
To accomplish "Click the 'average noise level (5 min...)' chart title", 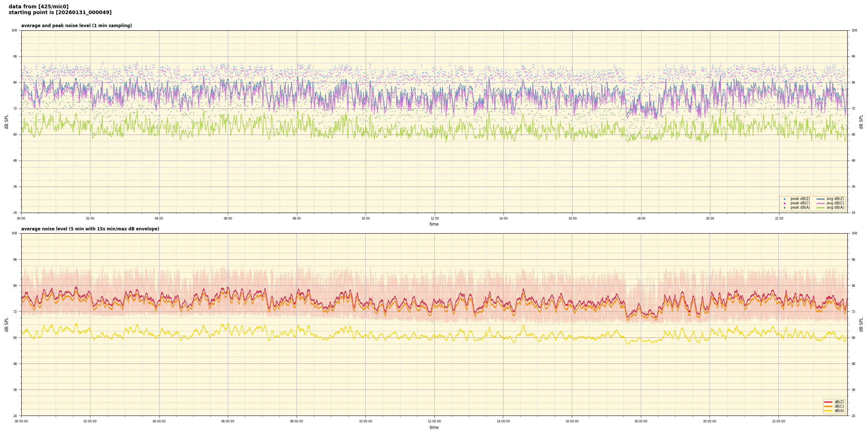I will (90, 229).
